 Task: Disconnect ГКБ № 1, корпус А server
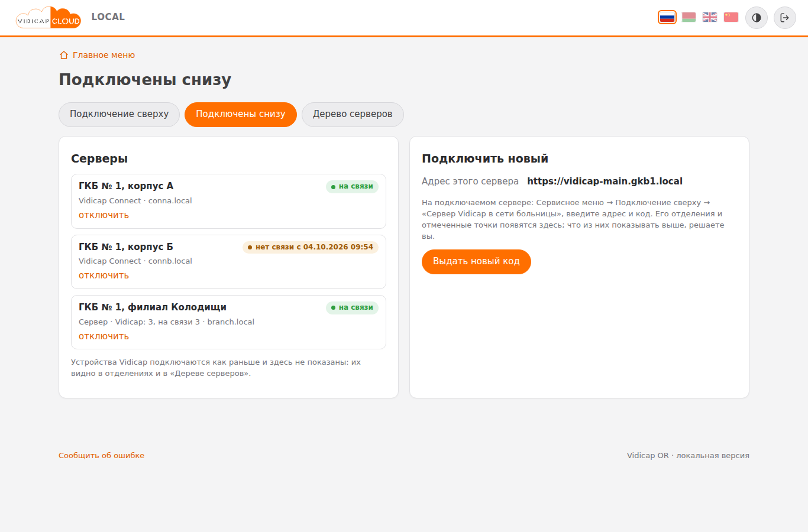click(104, 215)
